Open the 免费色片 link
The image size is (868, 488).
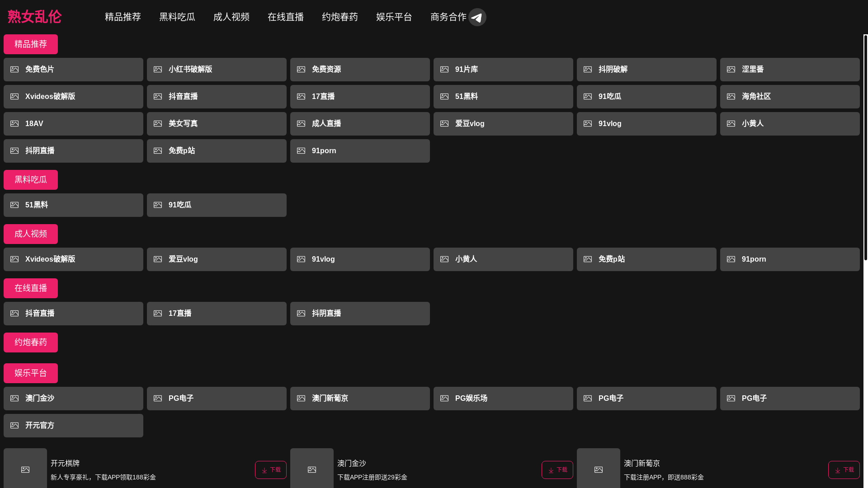[73, 70]
